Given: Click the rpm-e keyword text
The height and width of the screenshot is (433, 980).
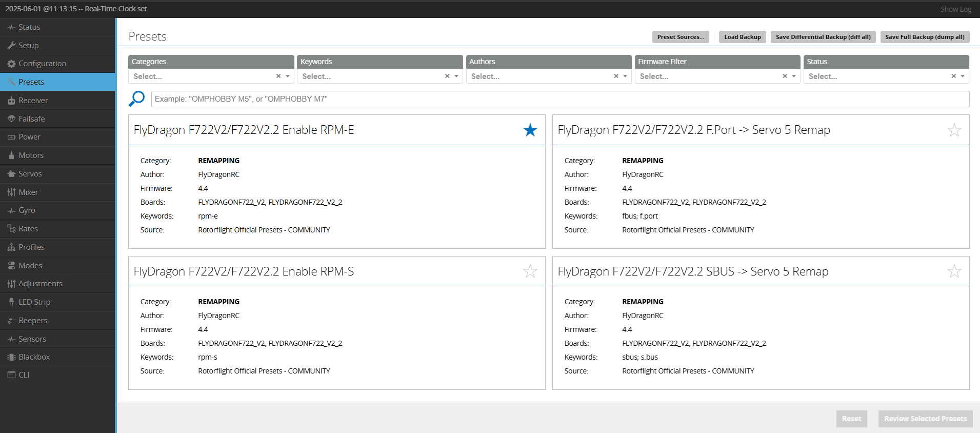Looking at the screenshot, I should [x=208, y=216].
